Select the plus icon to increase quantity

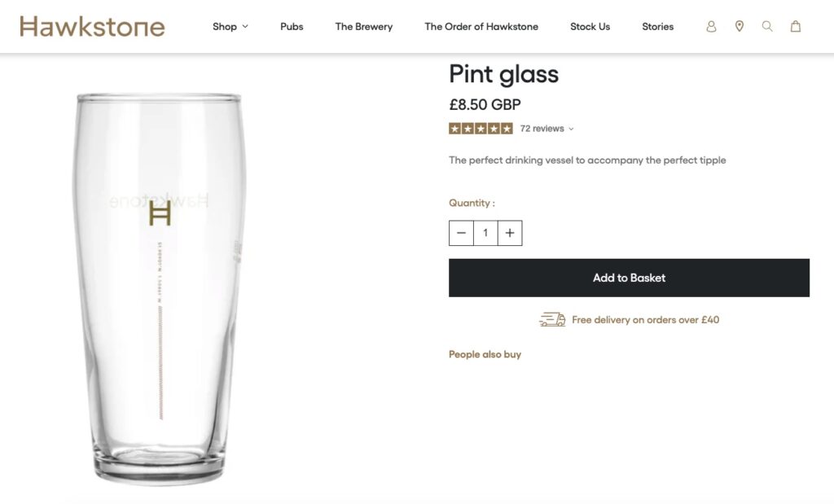pyautogui.click(x=510, y=232)
